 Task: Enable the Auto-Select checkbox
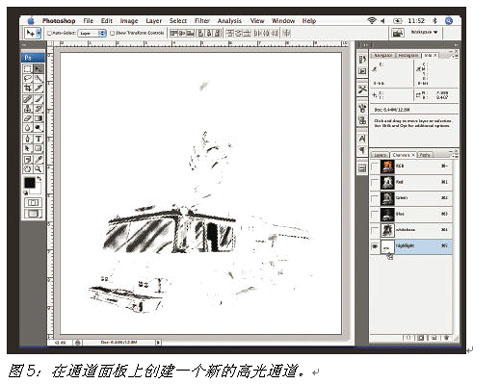pos(49,33)
